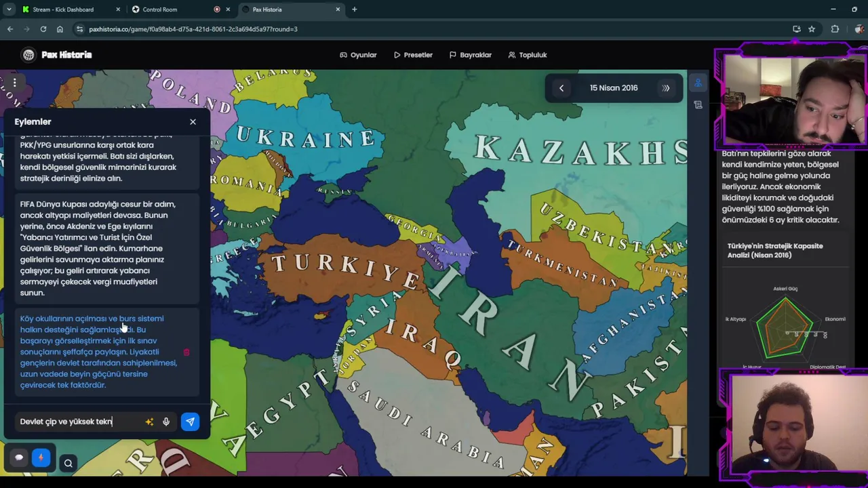Bookmark this page with star
868x488 pixels.
(x=812, y=29)
